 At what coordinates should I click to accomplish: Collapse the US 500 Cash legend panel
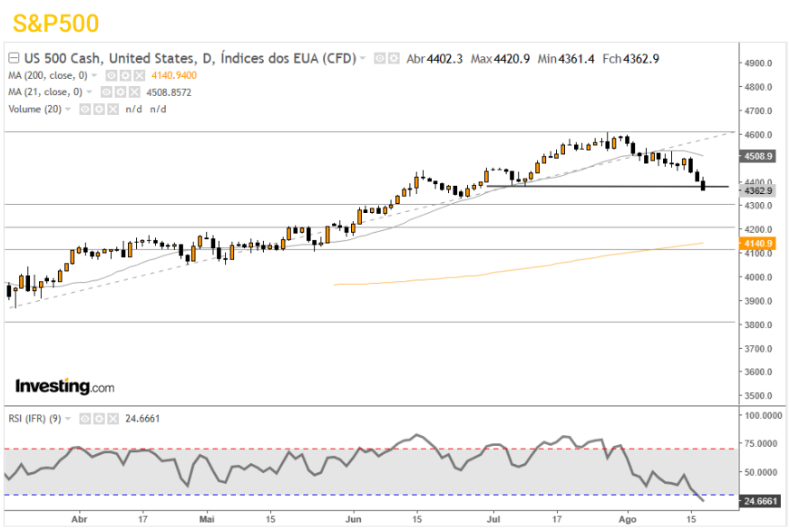(13, 57)
